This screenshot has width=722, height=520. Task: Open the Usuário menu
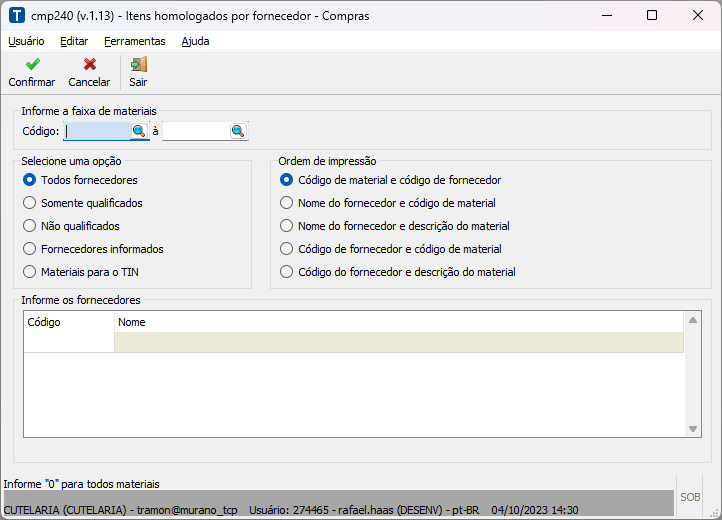26,41
